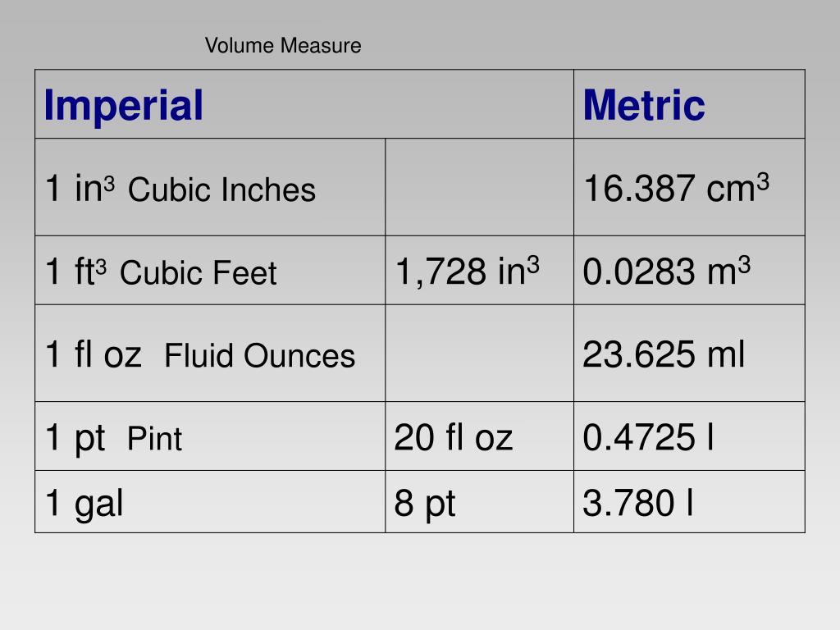Screen dimensions: 840x630
Task: Select the 0.4725 l cell
Action: click(689, 436)
